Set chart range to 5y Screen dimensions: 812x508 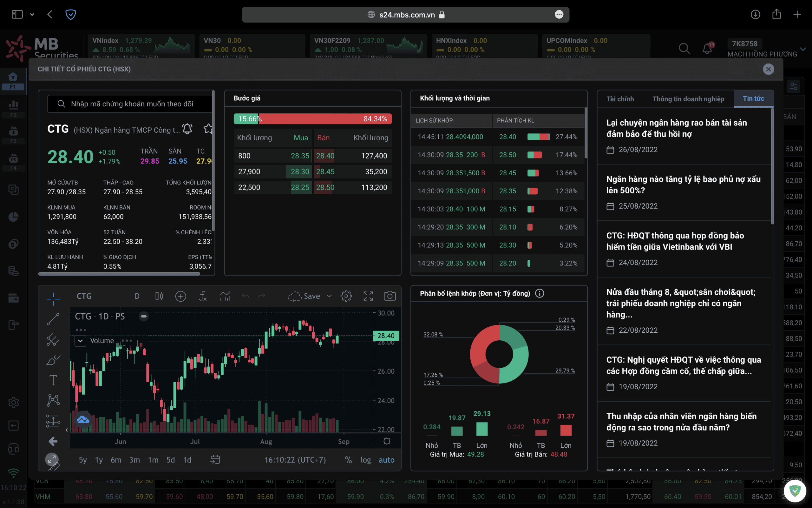(x=82, y=460)
